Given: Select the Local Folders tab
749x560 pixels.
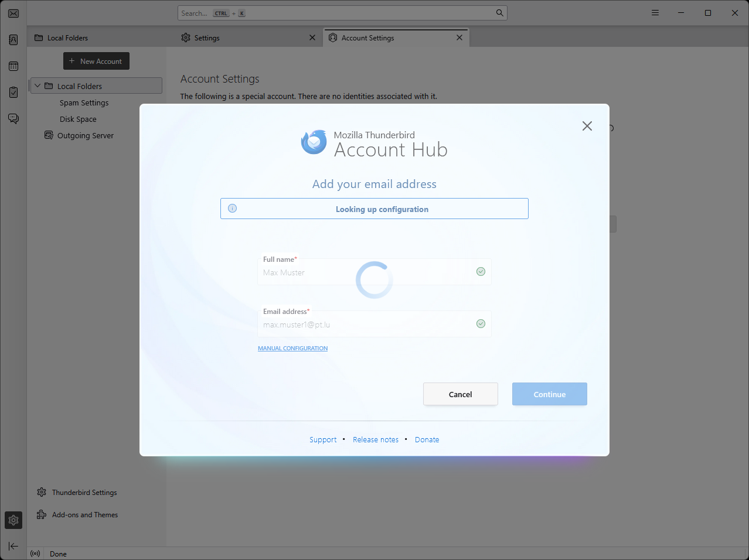Looking at the screenshot, I should coord(67,38).
